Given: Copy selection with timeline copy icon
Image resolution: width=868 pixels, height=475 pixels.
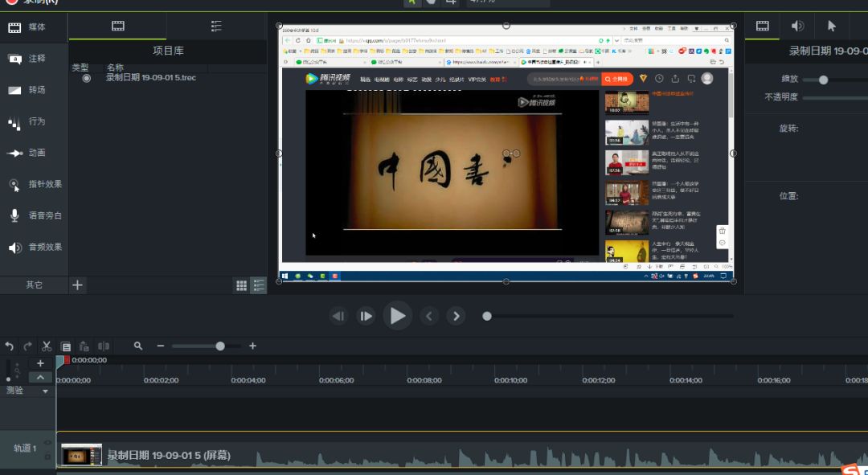Looking at the screenshot, I should click(x=65, y=346).
